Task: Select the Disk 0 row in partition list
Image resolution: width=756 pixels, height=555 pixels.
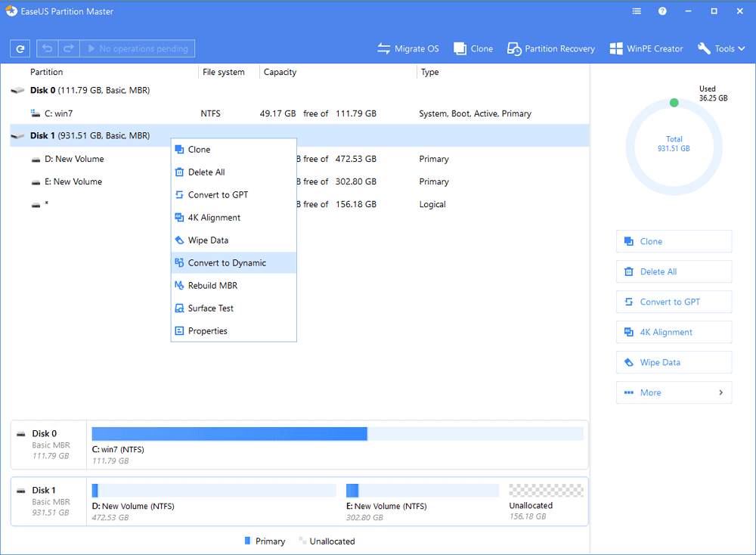Action: (x=299, y=90)
